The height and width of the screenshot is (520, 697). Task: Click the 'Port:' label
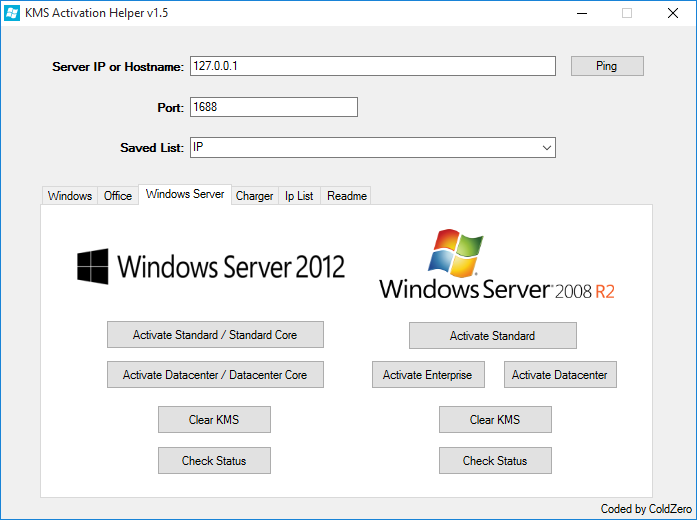pyautogui.click(x=171, y=108)
